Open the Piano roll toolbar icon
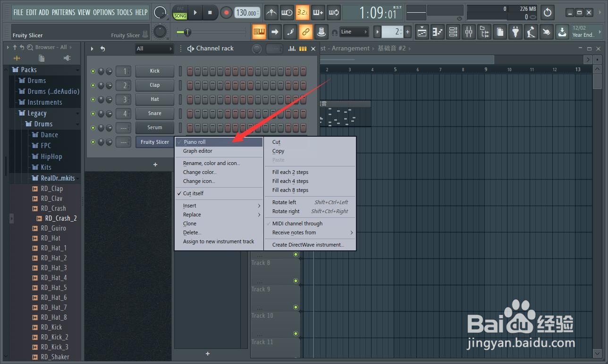The height and width of the screenshot is (364, 608). [x=438, y=32]
